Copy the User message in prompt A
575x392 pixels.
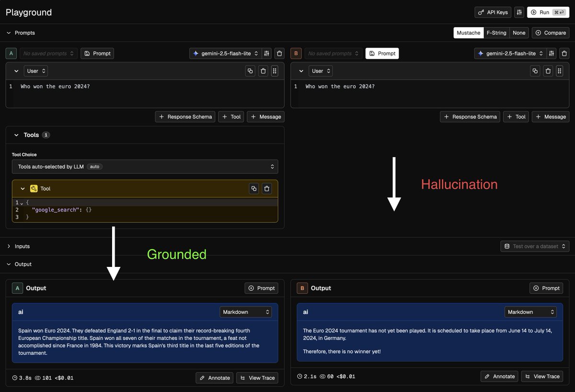[x=250, y=71]
